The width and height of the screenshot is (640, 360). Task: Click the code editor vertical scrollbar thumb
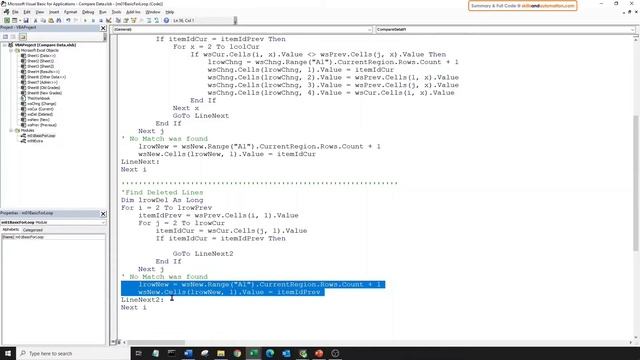point(636,184)
